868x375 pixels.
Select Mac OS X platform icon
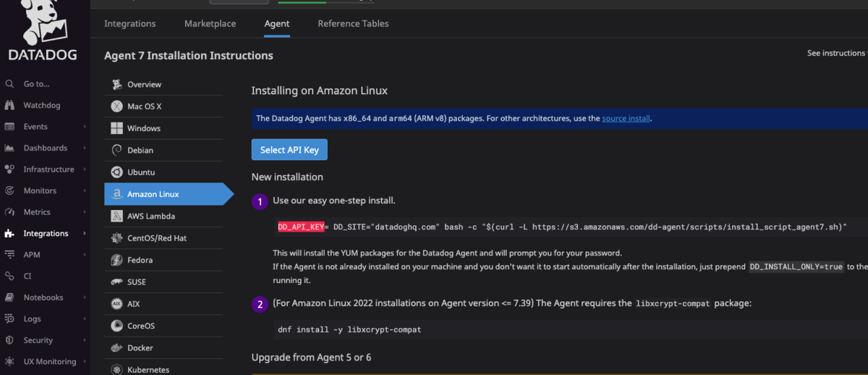tap(116, 106)
